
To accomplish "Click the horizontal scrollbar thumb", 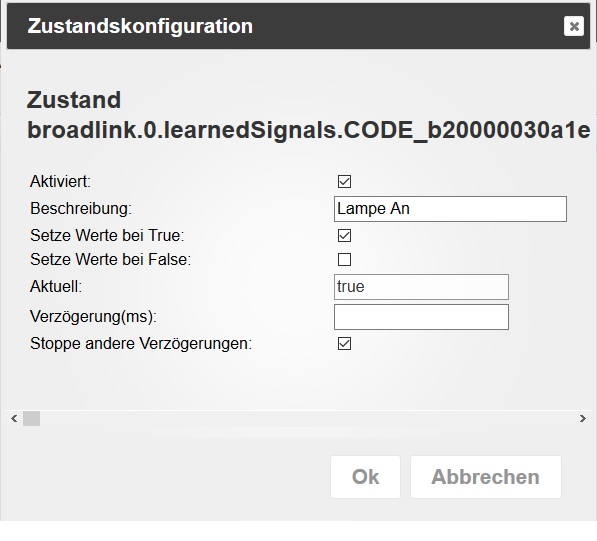I will coord(32,419).
